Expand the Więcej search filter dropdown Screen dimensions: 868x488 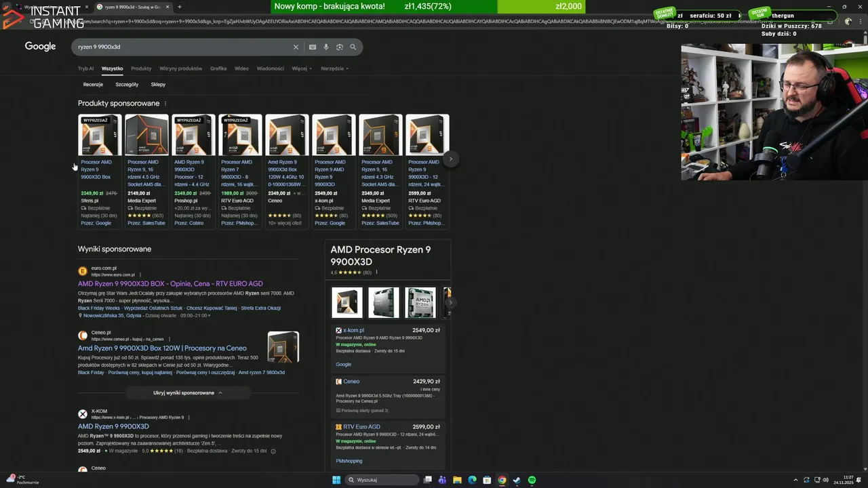coord(302,68)
